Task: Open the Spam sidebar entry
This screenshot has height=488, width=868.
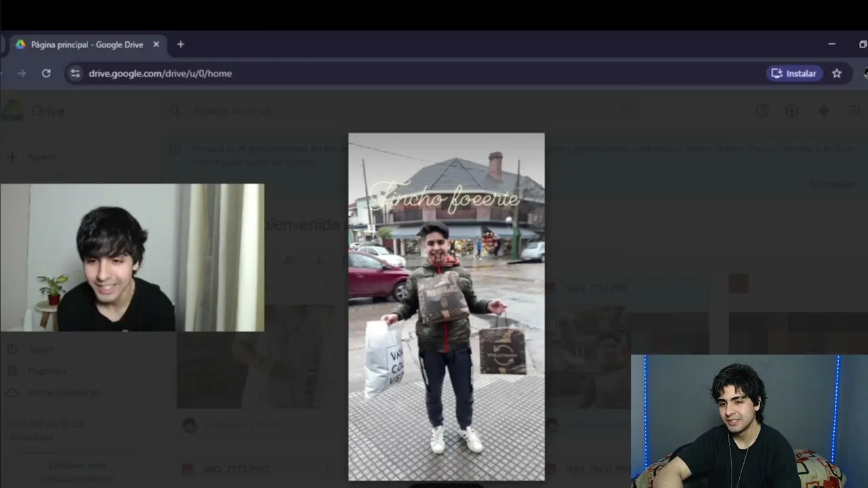Action: point(41,349)
